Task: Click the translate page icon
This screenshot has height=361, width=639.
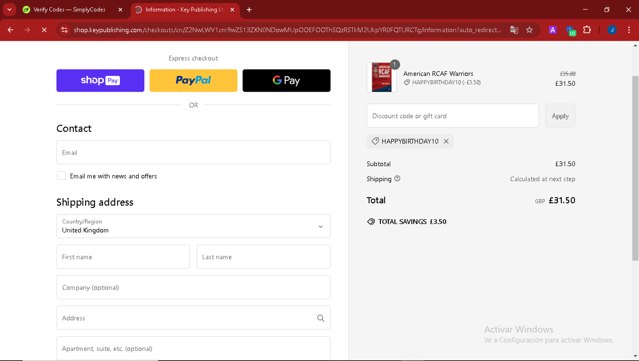Action: point(514,30)
